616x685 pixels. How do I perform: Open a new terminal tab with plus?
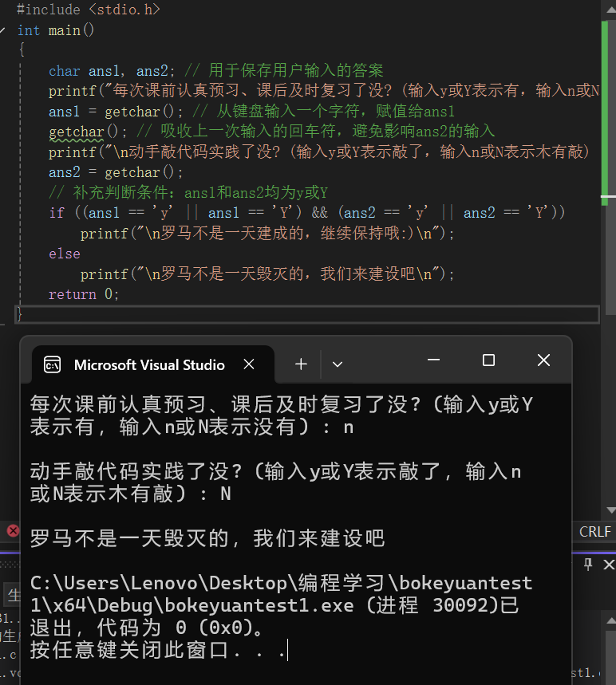click(x=301, y=364)
